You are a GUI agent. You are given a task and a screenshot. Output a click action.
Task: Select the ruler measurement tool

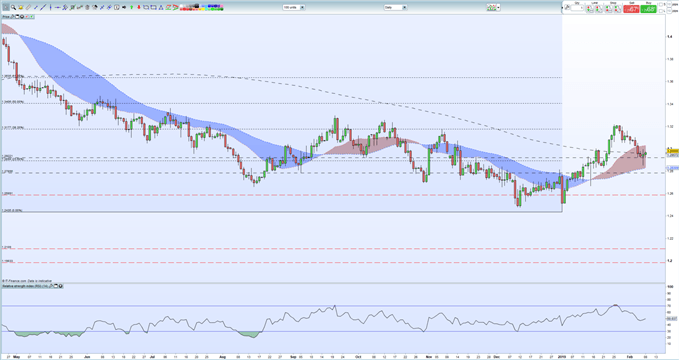point(28,7)
